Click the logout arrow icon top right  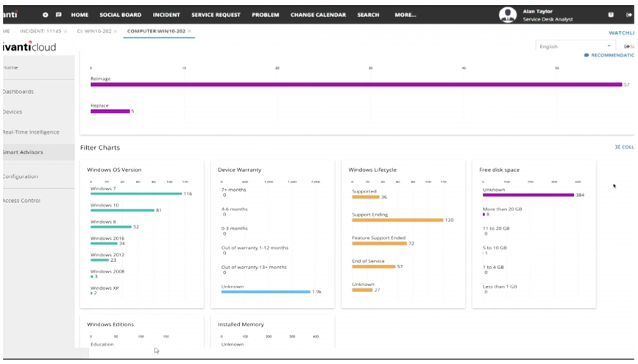tap(628, 15)
